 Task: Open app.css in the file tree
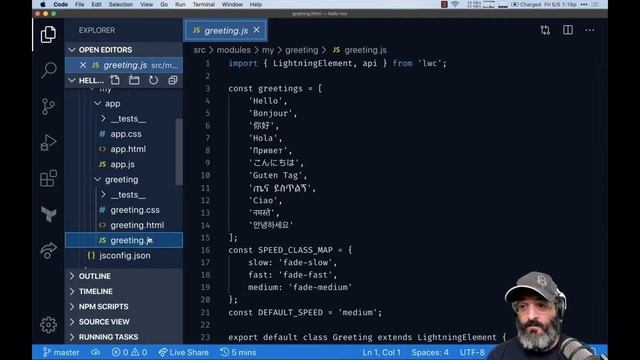point(126,134)
